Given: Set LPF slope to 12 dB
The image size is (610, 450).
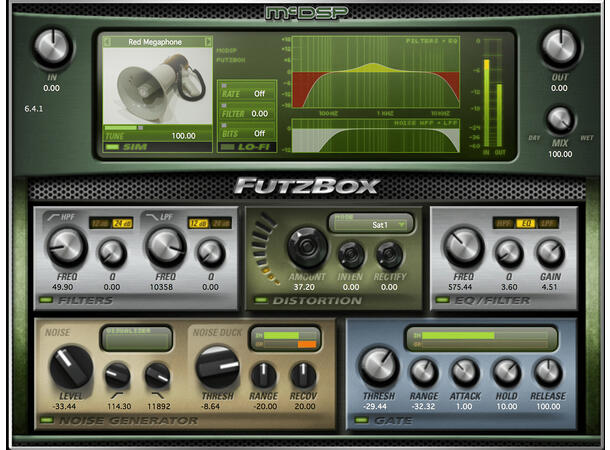Looking at the screenshot, I should (198, 223).
